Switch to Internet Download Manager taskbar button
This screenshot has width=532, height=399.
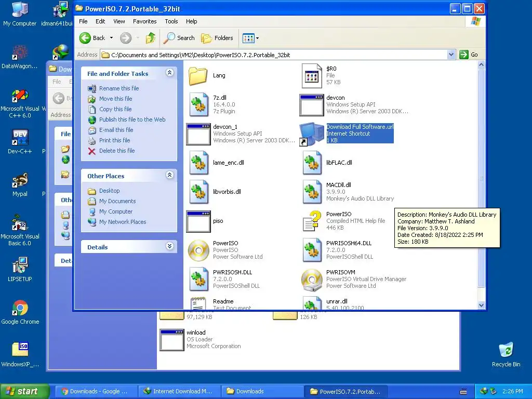tap(178, 392)
